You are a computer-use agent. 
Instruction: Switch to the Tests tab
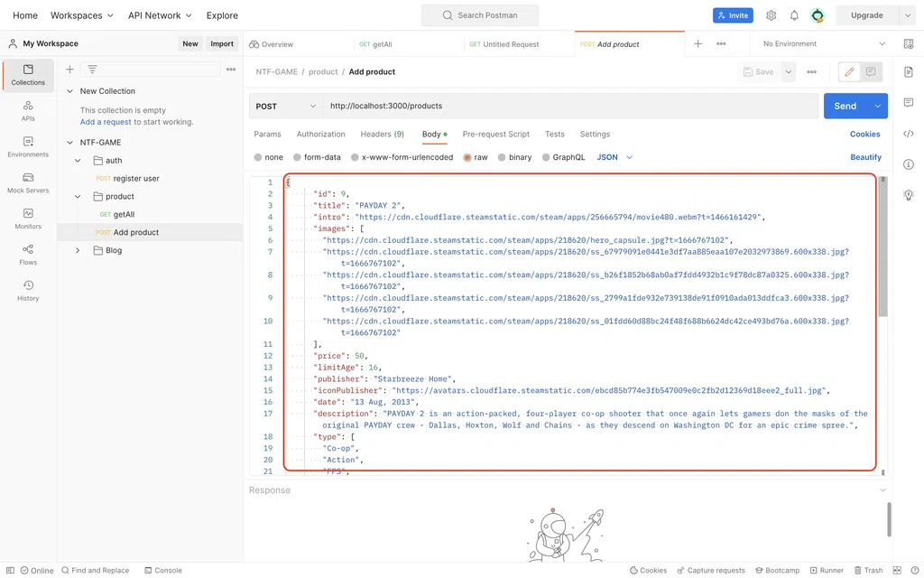(x=555, y=135)
